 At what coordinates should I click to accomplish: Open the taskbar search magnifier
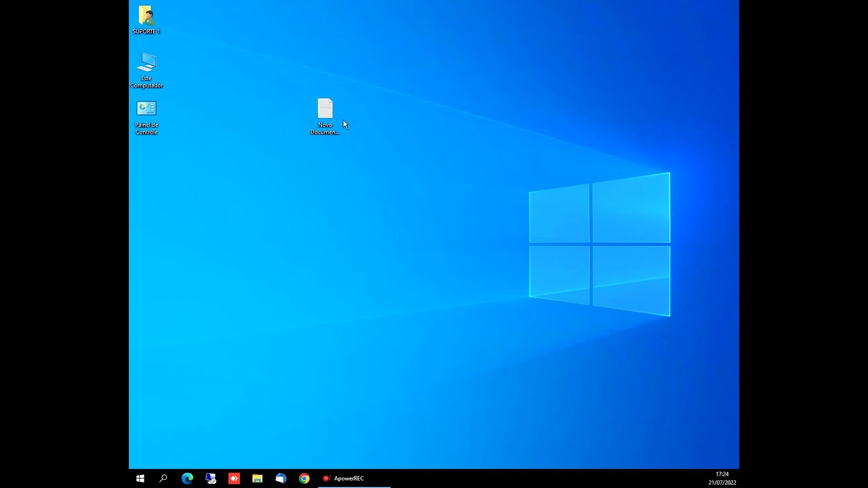pyautogui.click(x=163, y=479)
